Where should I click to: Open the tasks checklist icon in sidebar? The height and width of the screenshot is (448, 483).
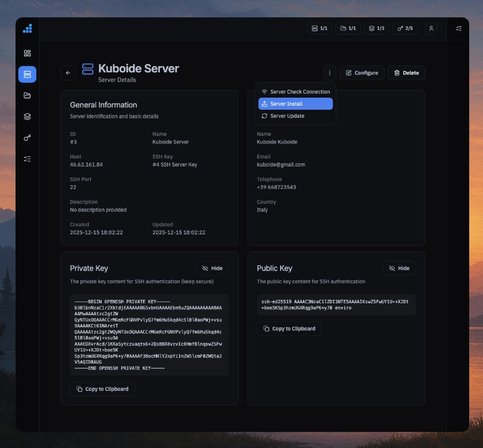[x=27, y=159]
